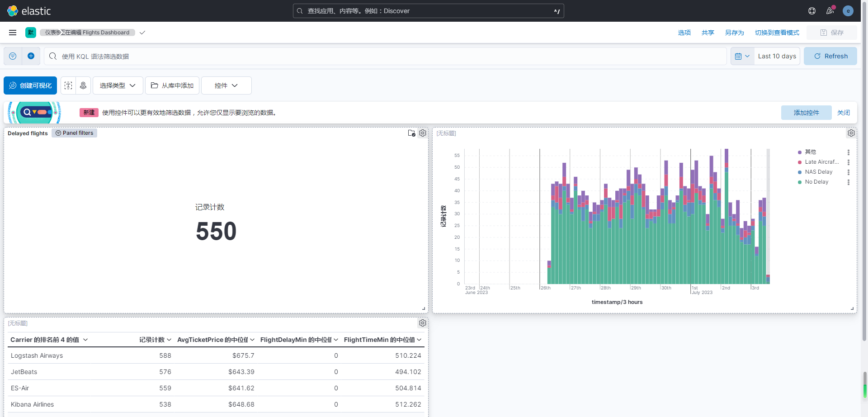Image resolution: width=868 pixels, height=417 pixels.
Task: Expand the 选择类型 dropdown
Action: point(118,85)
